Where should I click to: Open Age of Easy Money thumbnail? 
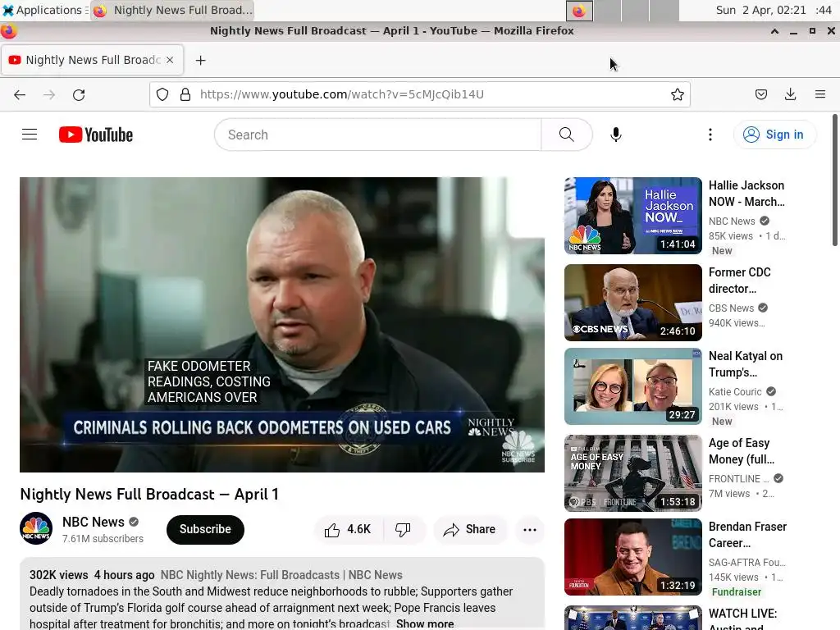(632, 473)
